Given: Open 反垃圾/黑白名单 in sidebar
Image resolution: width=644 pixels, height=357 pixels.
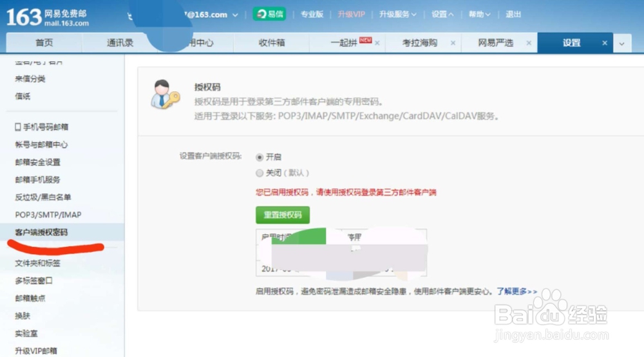Looking at the screenshot, I should 43,197.
